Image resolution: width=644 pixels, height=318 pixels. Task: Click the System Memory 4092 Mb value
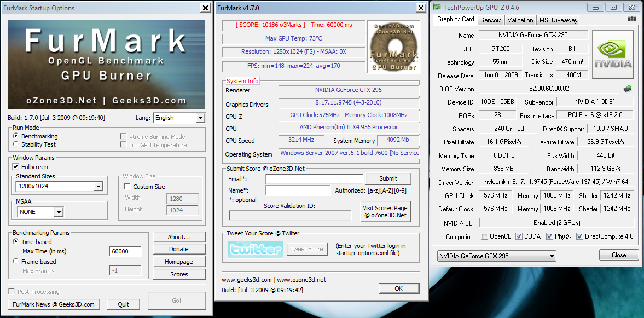click(x=398, y=140)
